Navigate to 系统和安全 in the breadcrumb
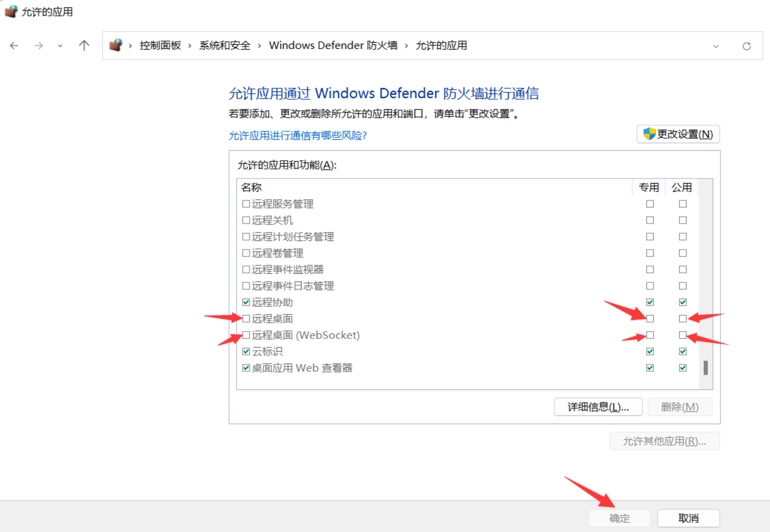 [x=225, y=45]
